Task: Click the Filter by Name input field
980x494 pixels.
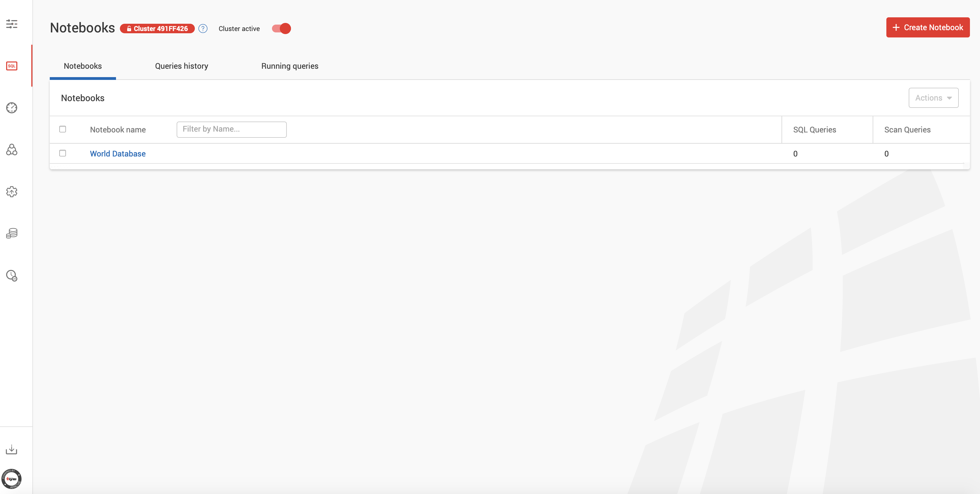Action: [232, 129]
